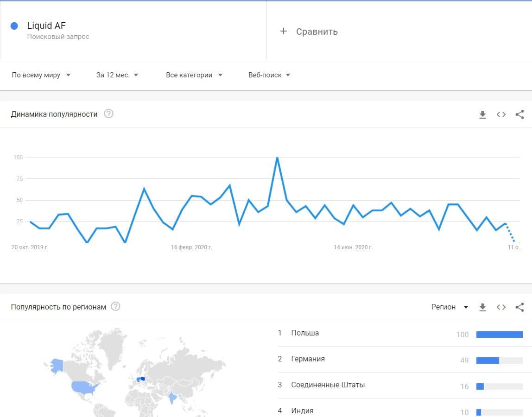Click the Сравнить compare button
532x417 pixels.
(317, 32)
